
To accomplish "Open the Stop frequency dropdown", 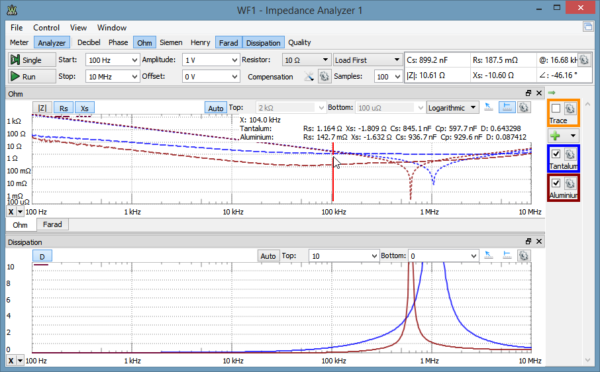I will 134,77.
